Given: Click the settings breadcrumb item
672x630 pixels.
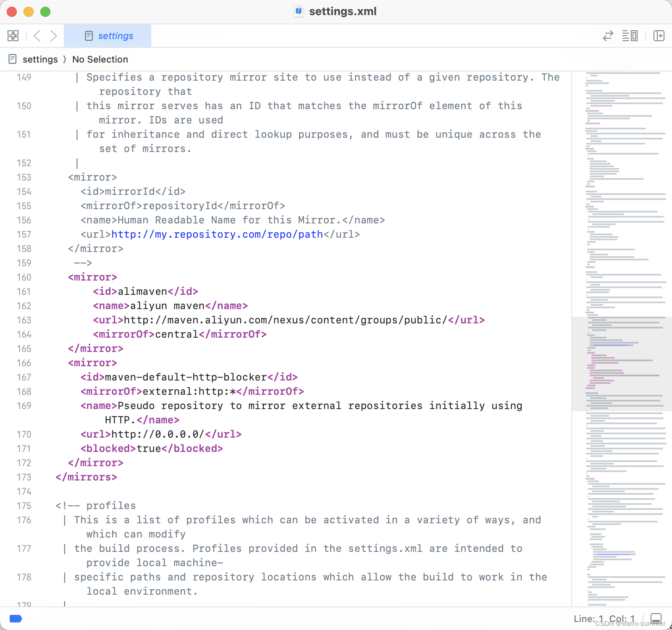Looking at the screenshot, I should (40, 59).
